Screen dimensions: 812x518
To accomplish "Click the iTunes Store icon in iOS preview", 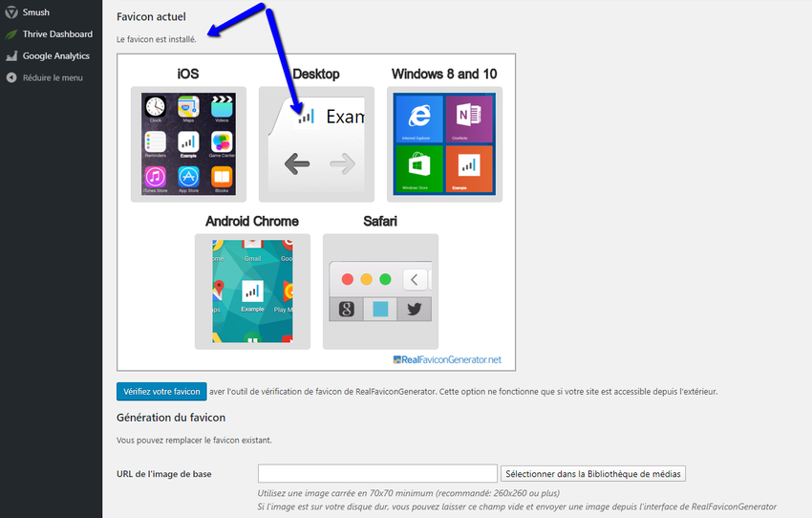I will (x=156, y=177).
